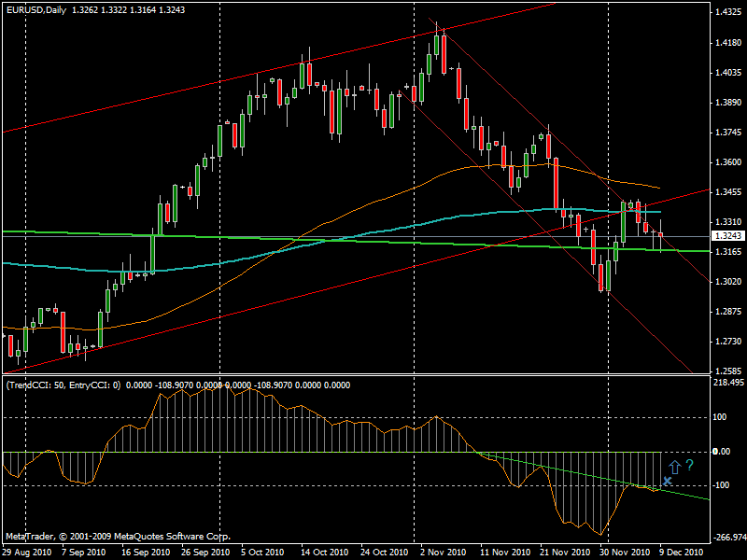Click the 100 level label on CCI scale
Viewport: 747px width, 560px height.
point(719,417)
